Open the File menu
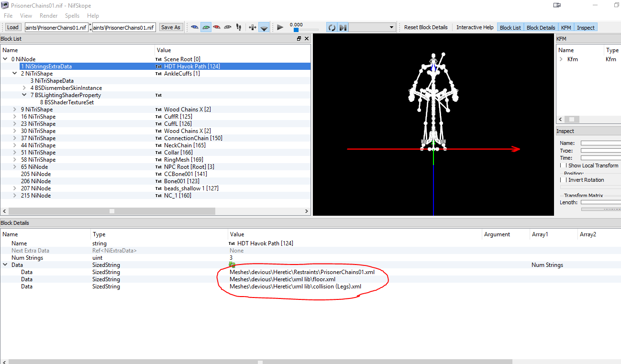The width and height of the screenshot is (621, 364). click(x=8, y=16)
